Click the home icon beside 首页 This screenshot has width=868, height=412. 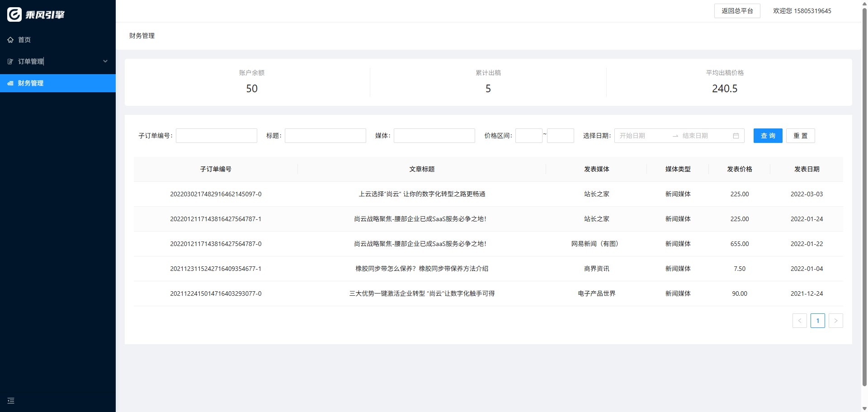tap(10, 40)
